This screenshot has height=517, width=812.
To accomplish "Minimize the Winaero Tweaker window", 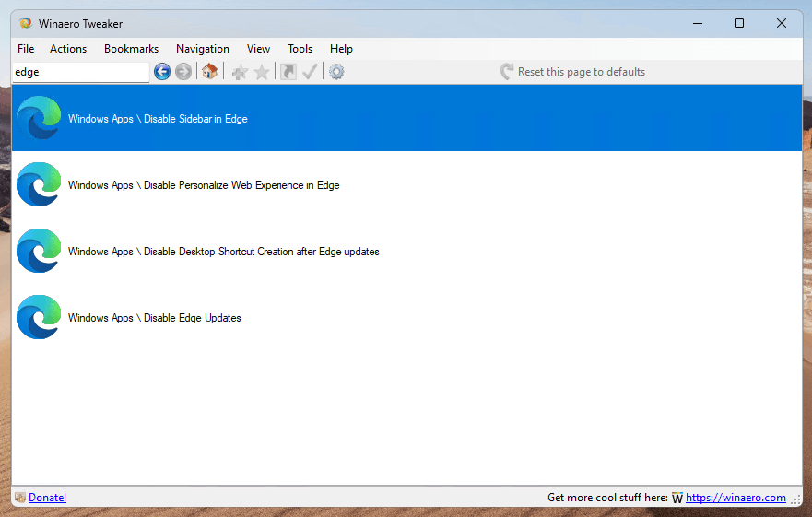I will (698, 23).
